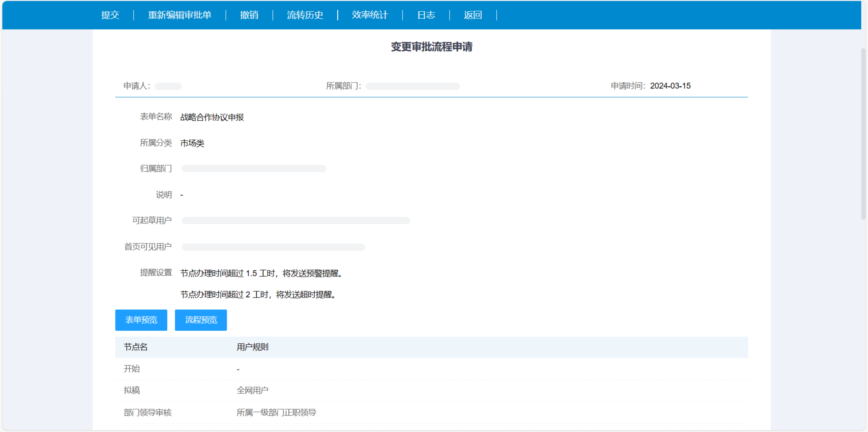Click the 说明 field label
Screen dimensions: 868x432
click(164, 195)
